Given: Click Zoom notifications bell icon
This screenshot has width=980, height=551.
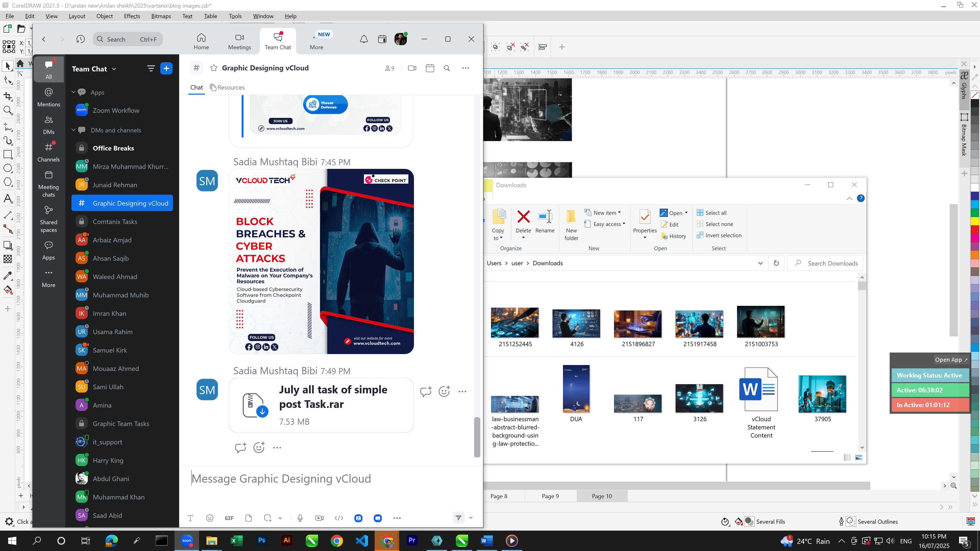Looking at the screenshot, I should [364, 39].
